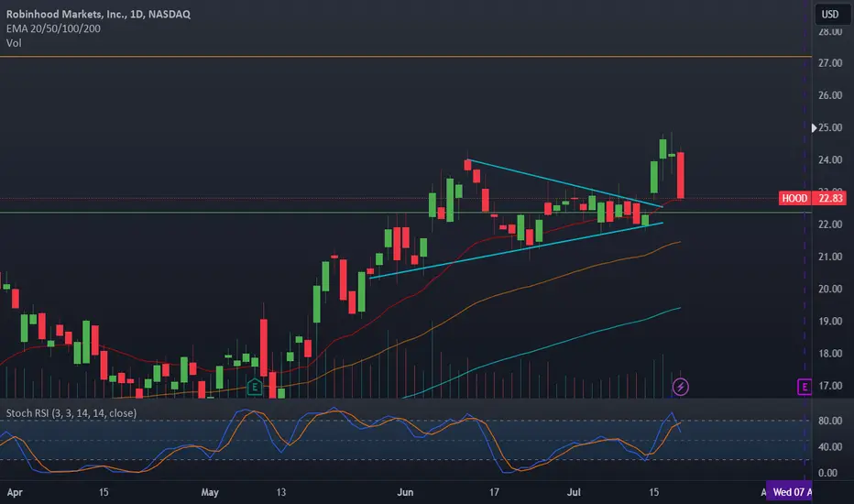This screenshot has height=504, width=854.
Task: Click the Jun label on time axis
Action: coord(405,492)
